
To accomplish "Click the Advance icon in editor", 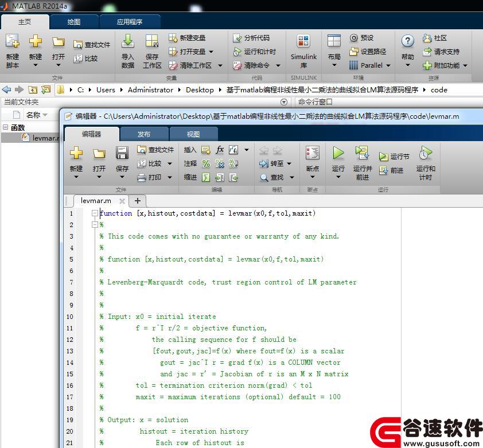I will point(384,170).
